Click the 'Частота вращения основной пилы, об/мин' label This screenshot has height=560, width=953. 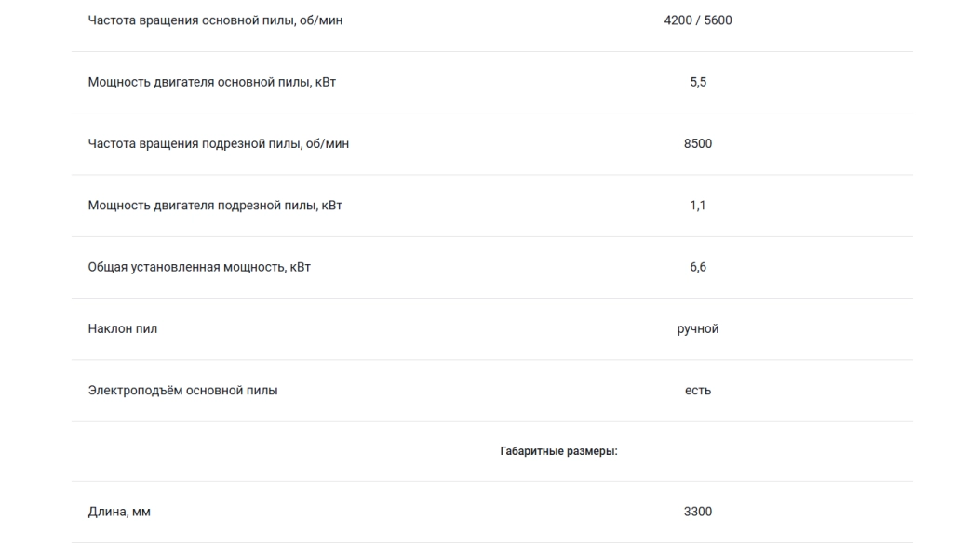click(x=215, y=20)
